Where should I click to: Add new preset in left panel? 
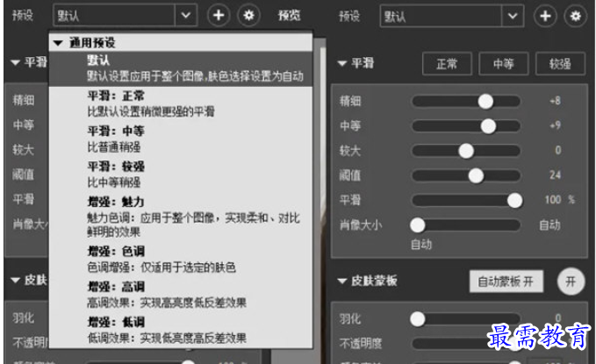tap(219, 16)
